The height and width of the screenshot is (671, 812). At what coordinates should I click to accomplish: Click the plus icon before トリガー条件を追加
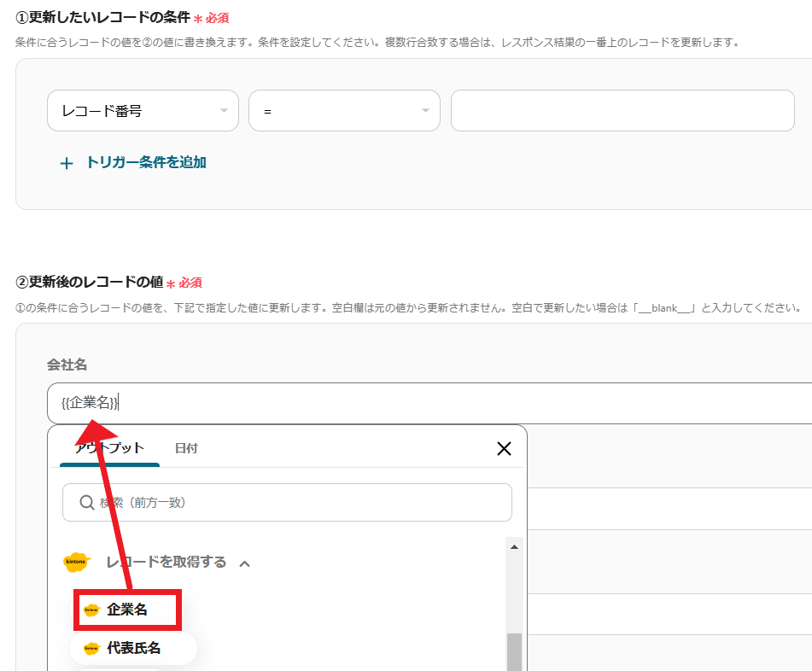(x=67, y=163)
